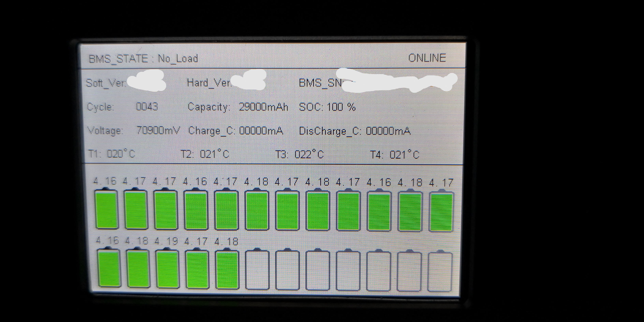The image size is (644, 322).
Task: Tap the last top-row battery cell icon
Action: pos(441,212)
